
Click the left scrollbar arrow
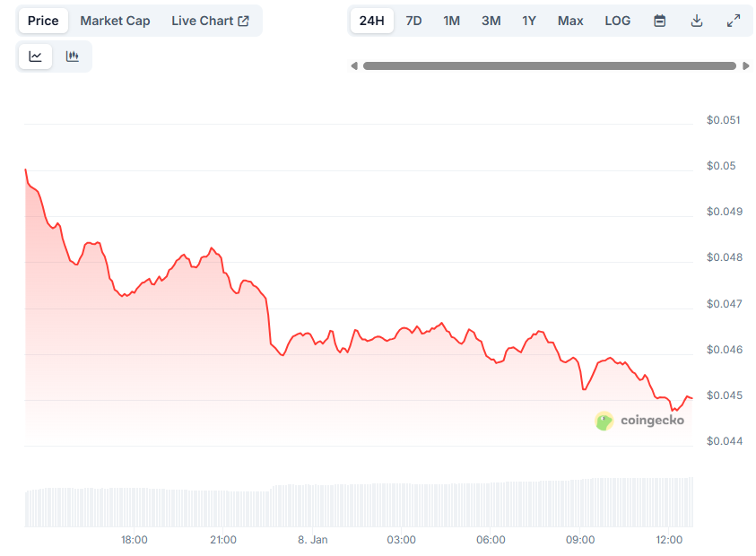354,65
